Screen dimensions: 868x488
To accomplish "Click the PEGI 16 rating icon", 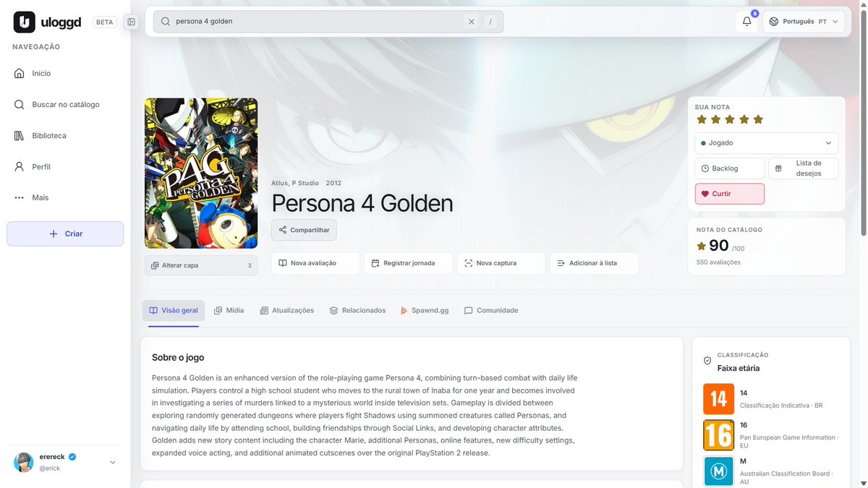I will (718, 435).
